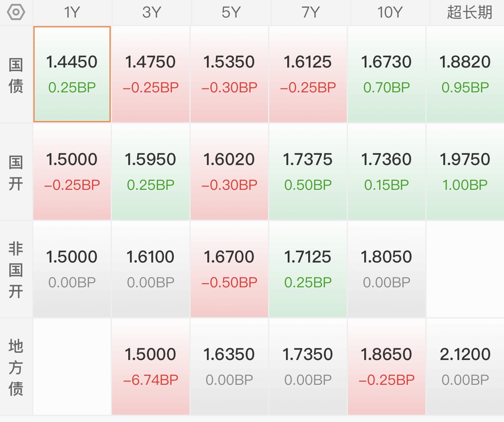Open 国开 3Y cell showing 1.5950

pyautogui.click(x=150, y=171)
